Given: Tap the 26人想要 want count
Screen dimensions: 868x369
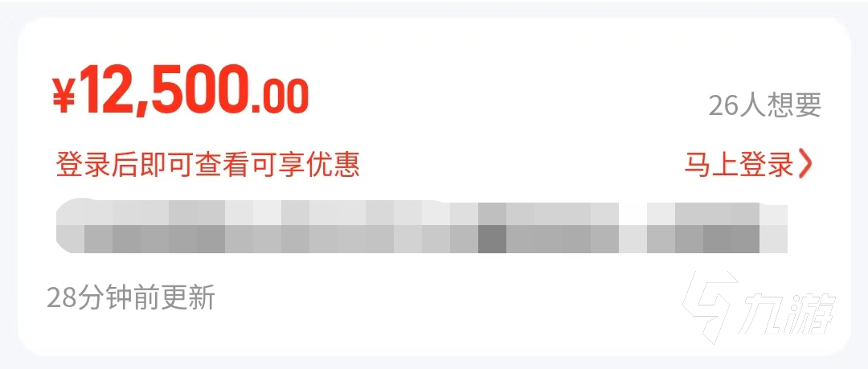Looking at the screenshot, I should tap(764, 105).
